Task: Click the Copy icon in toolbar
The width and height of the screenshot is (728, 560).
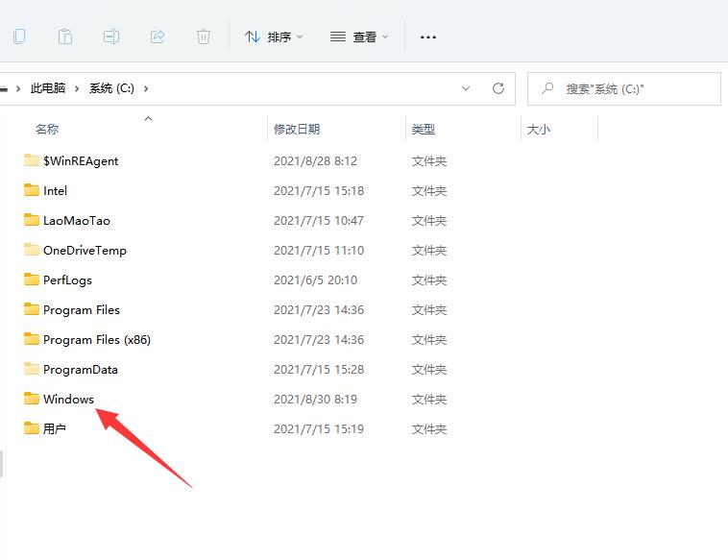Action: (19, 37)
